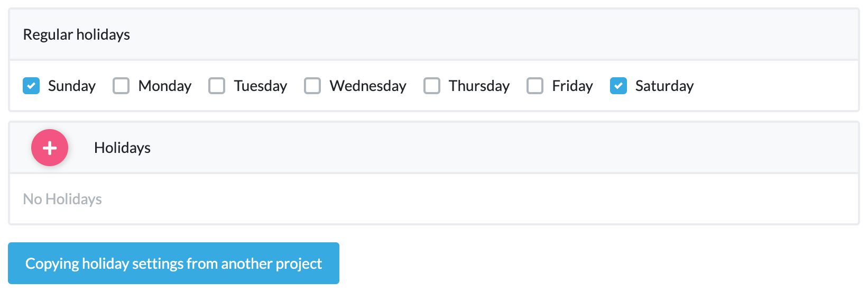The width and height of the screenshot is (868, 291).
Task: Mark the Thursday checkbox as holiday
Action: (432, 86)
